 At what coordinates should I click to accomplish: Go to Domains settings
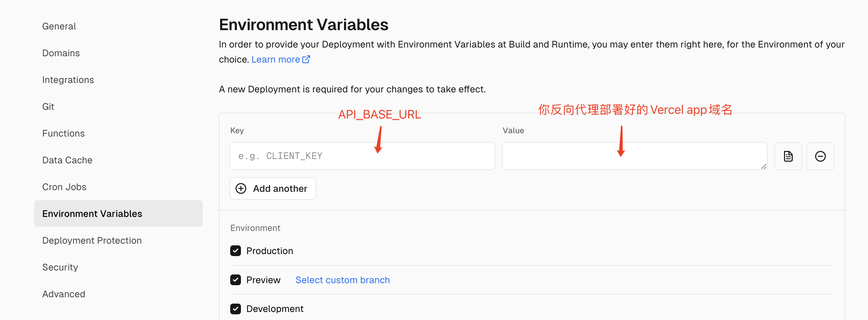point(61,53)
